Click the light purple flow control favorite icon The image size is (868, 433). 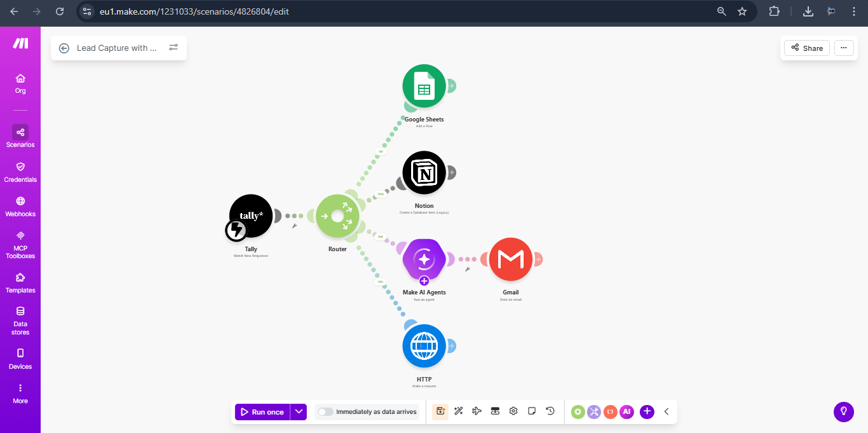click(594, 412)
